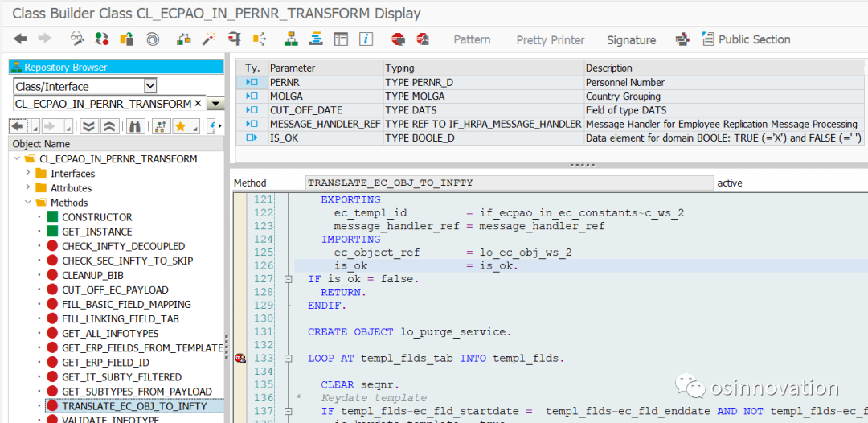Click the Pretty Printer button
This screenshot has width=868, height=423.
pos(551,40)
